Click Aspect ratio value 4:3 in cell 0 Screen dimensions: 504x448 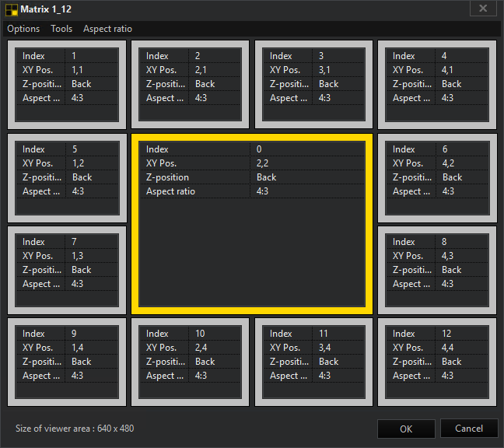(262, 191)
